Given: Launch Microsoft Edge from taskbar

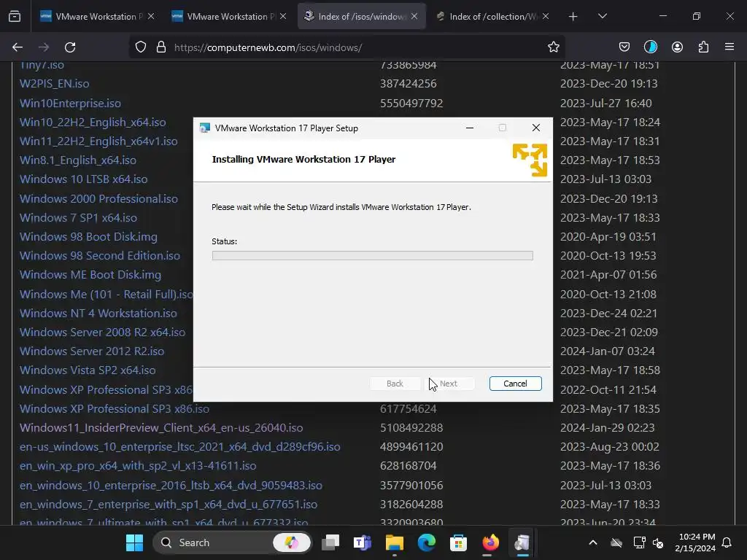Looking at the screenshot, I should (426, 542).
